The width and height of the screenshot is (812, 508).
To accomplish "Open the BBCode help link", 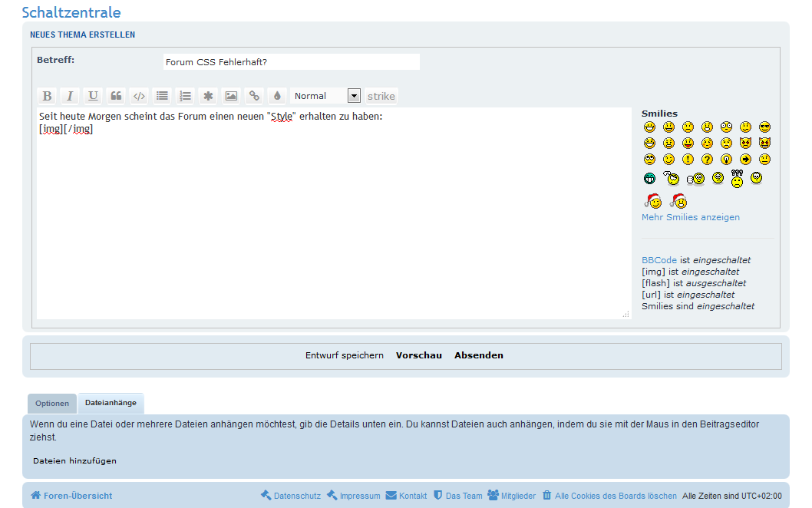I will click(x=659, y=260).
